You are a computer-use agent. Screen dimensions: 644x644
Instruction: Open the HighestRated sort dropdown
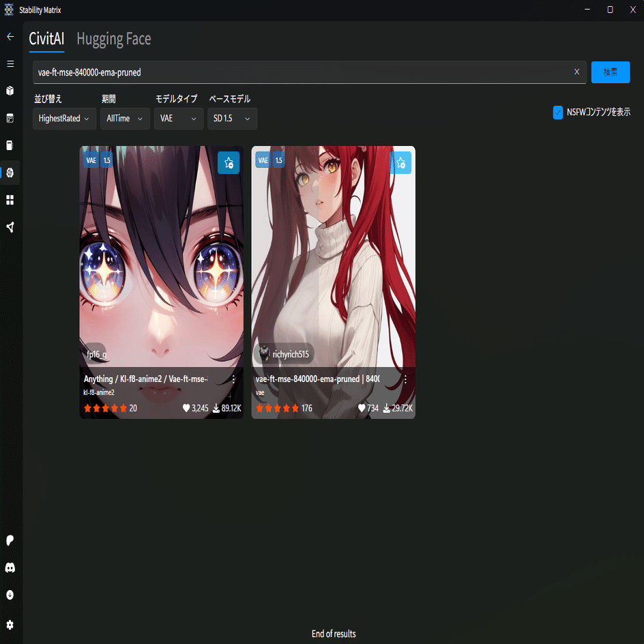65,119
